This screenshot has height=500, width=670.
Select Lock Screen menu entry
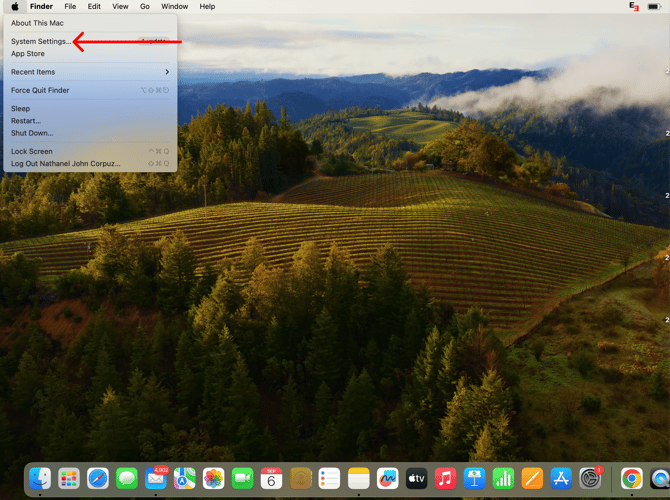tap(32, 151)
